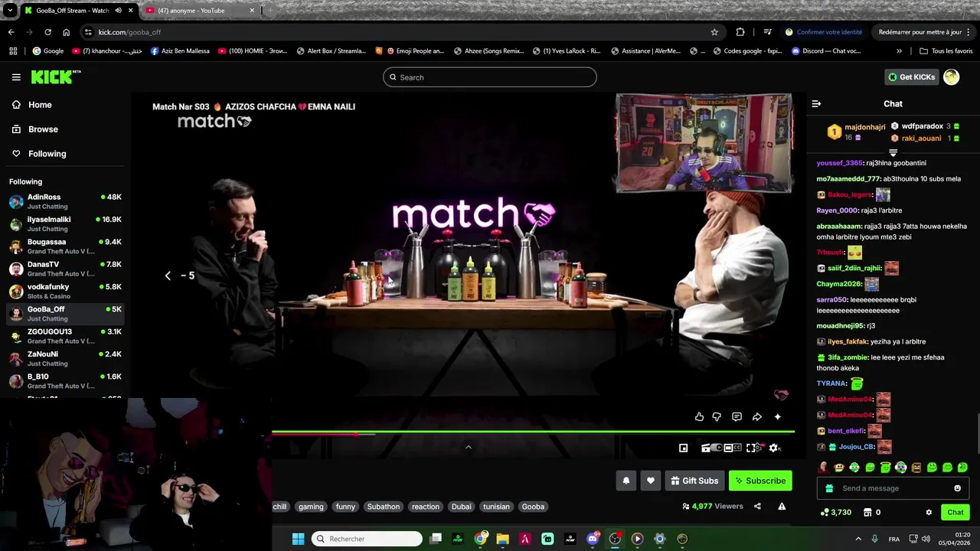Click the Send a message input
980x551 pixels.
(x=893, y=488)
